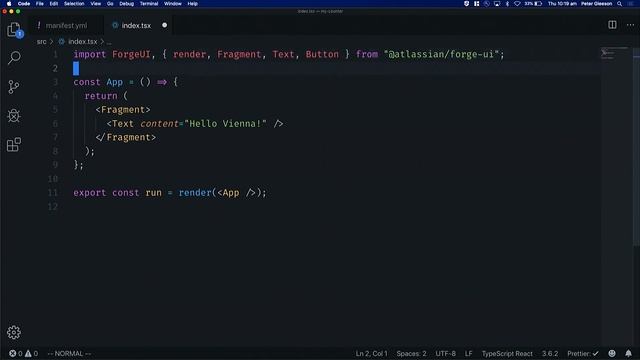This screenshot has height=360, width=640.
Task: Open the notifications bell in the status bar
Action: (x=629, y=353)
